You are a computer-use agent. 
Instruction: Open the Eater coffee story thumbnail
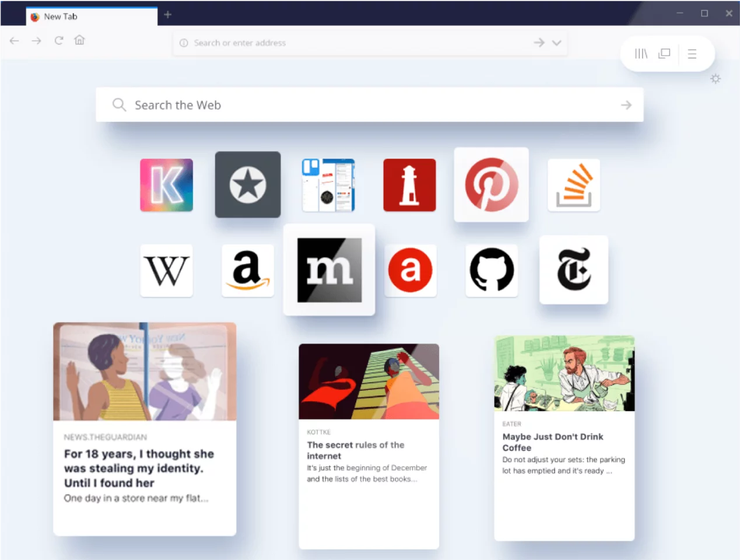[563, 373]
